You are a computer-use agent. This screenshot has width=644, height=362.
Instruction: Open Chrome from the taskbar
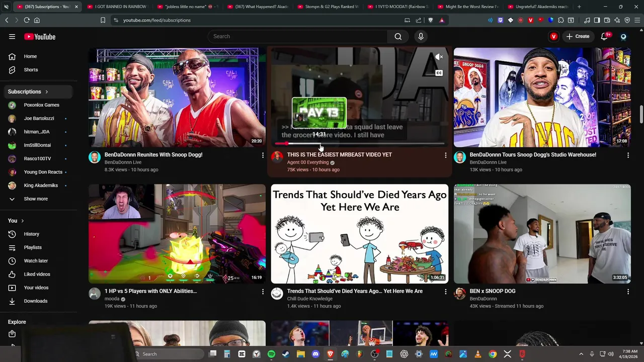[x=493, y=354]
